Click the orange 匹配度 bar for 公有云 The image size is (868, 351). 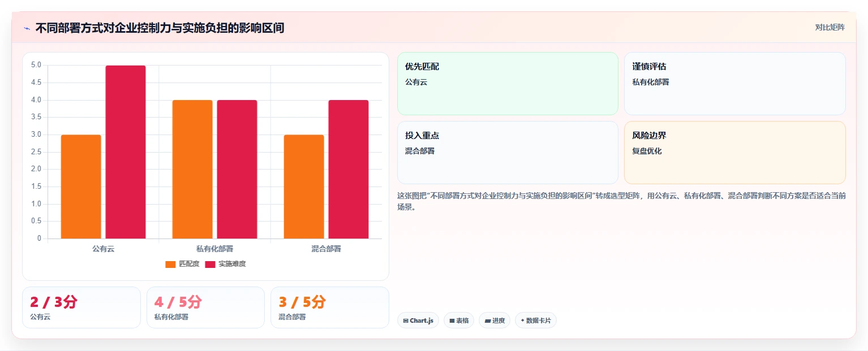(x=81, y=187)
